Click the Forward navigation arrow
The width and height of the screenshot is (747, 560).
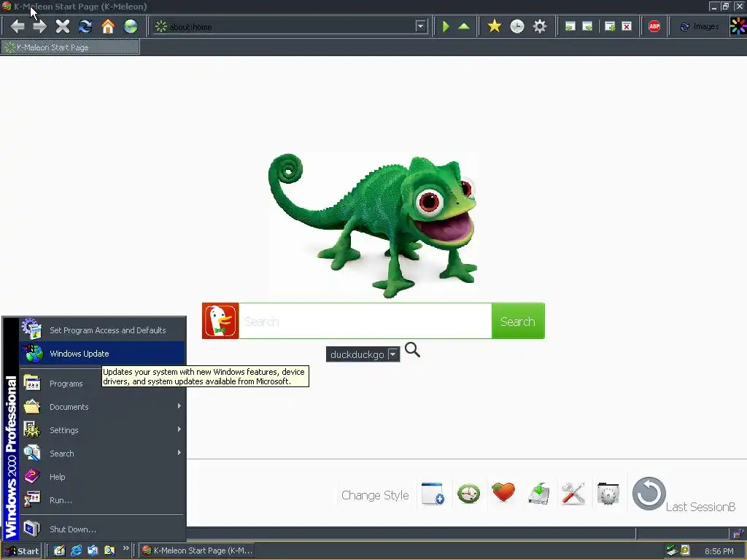pos(40,26)
